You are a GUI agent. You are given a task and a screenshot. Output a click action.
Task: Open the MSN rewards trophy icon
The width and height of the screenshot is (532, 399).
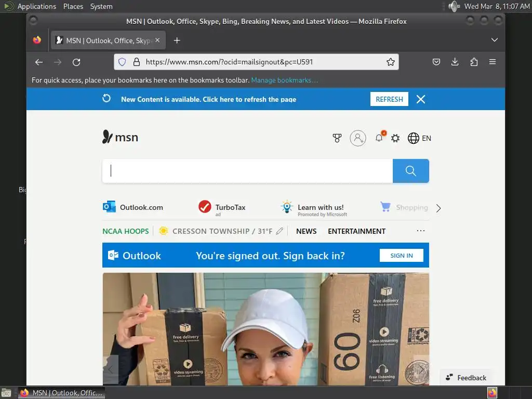point(337,138)
